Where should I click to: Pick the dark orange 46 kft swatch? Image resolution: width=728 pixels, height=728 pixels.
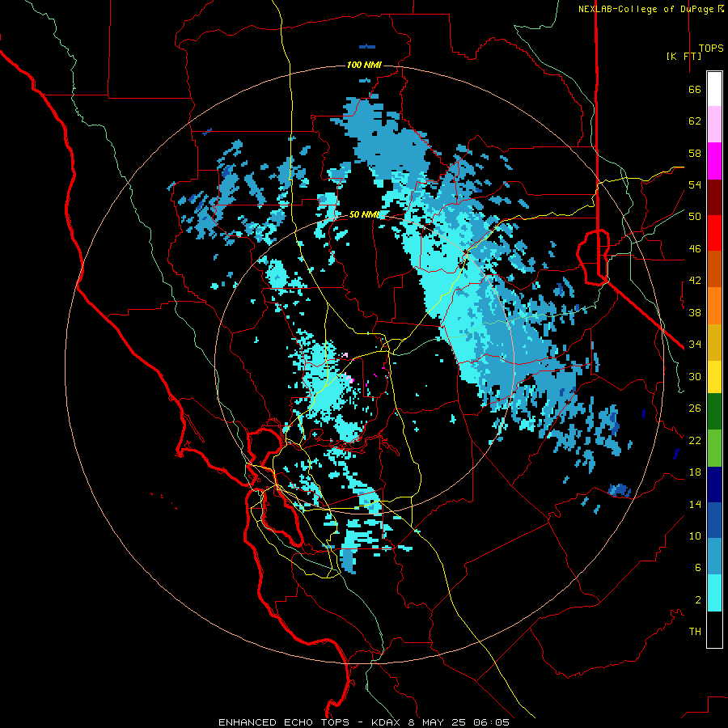[714, 269]
